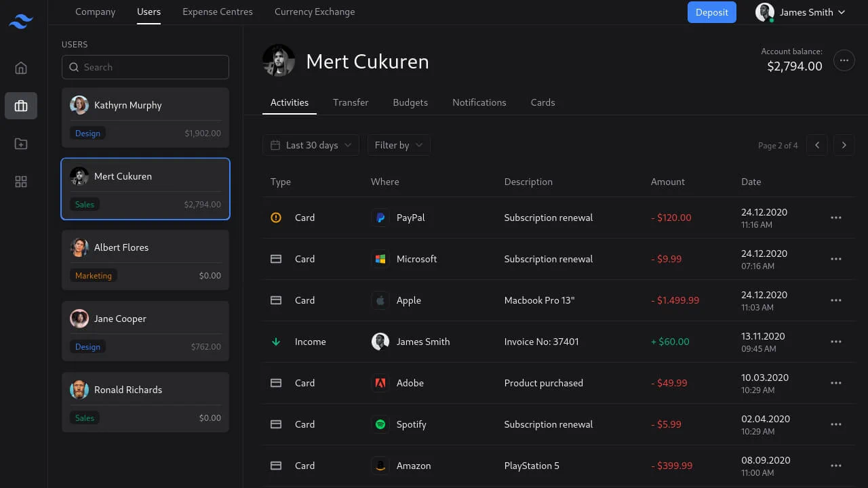Open more options for Spotify transaction
The height and width of the screenshot is (488, 868).
click(836, 424)
